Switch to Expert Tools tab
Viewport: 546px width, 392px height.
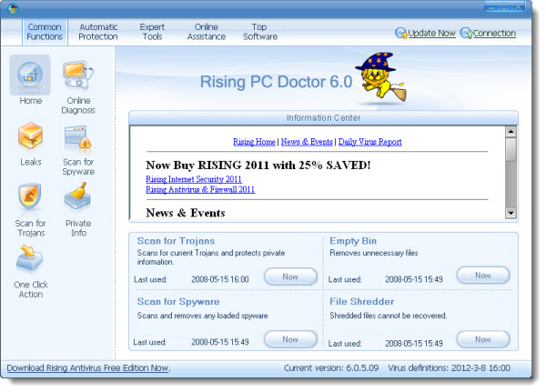(x=152, y=32)
